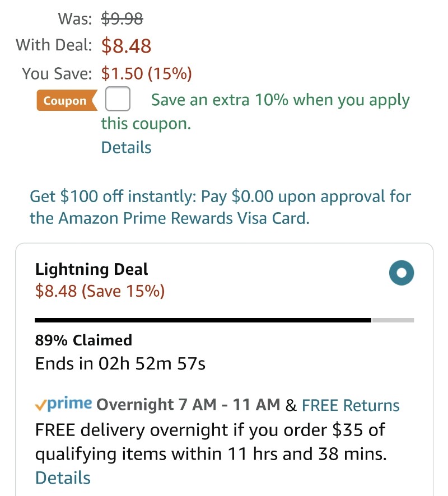Open the Amazon Prime Rewards Visa Card offer
The height and width of the screenshot is (496, 448).
(220, 207)
